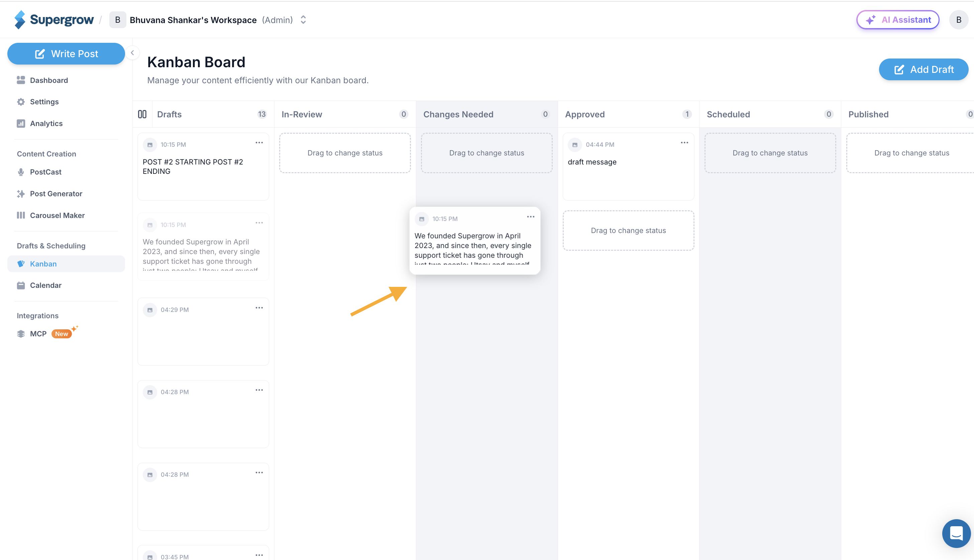Image resolution: width=974 pixels, height=560 pixels.
Task: Click image icon on POST #2 card
Action: pos(150,145)
